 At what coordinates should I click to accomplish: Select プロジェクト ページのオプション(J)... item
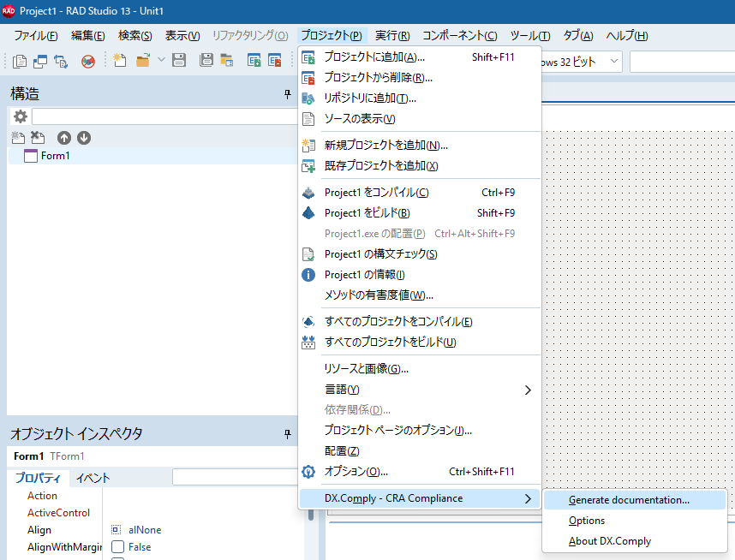coord(420,430)
